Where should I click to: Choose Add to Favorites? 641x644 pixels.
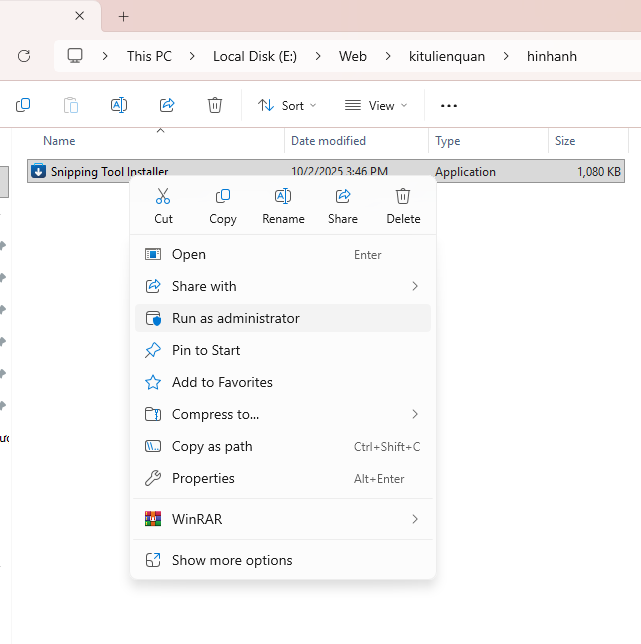[283, 382]
